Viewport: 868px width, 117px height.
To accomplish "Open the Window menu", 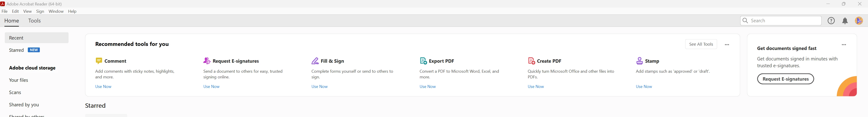I will pyautogui.click(x=56, y=11).
